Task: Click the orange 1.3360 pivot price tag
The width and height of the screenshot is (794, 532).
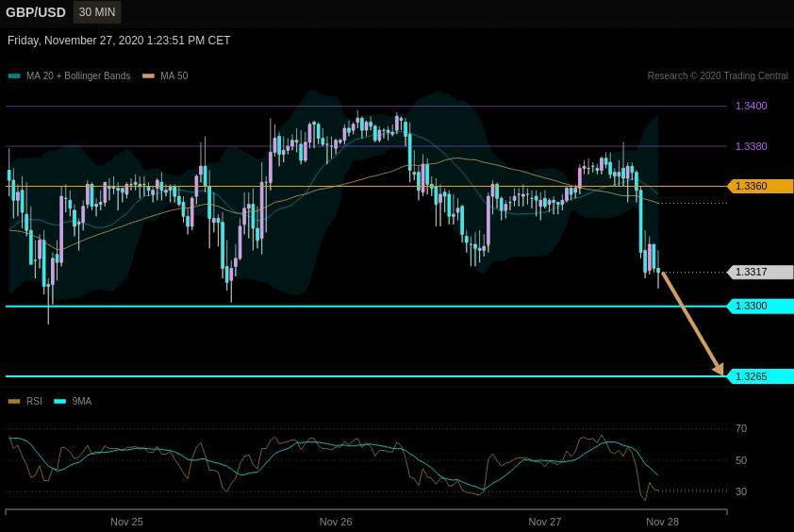Action: tap(760, 186)
